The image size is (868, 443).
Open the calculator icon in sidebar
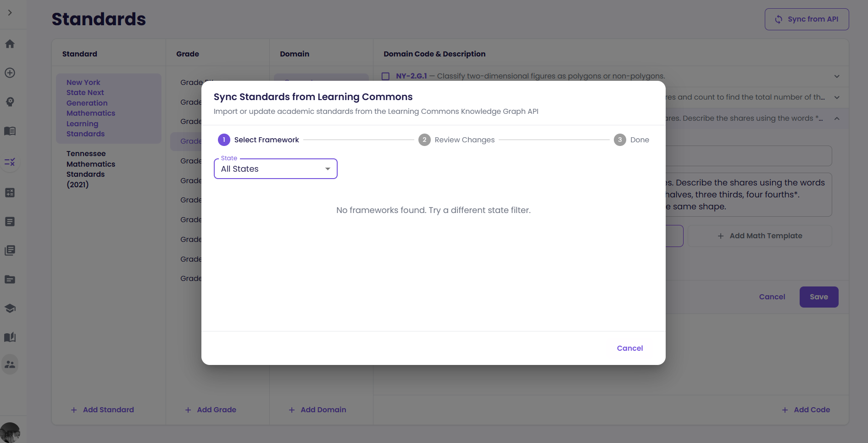(10, 193)
